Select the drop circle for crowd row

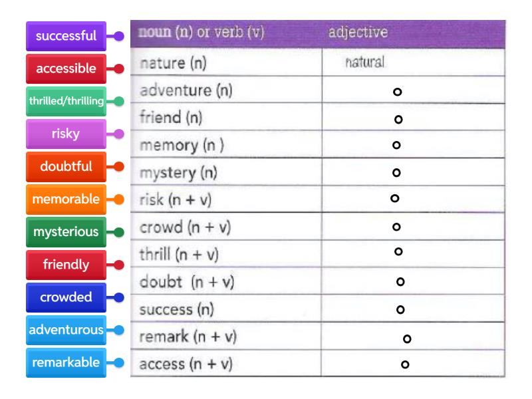point(396,227)
